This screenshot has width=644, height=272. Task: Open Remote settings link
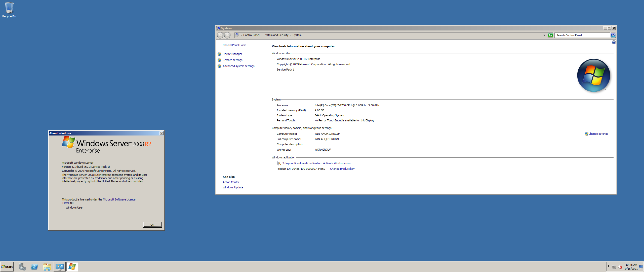pyautogui.click(x=232, y=60)
